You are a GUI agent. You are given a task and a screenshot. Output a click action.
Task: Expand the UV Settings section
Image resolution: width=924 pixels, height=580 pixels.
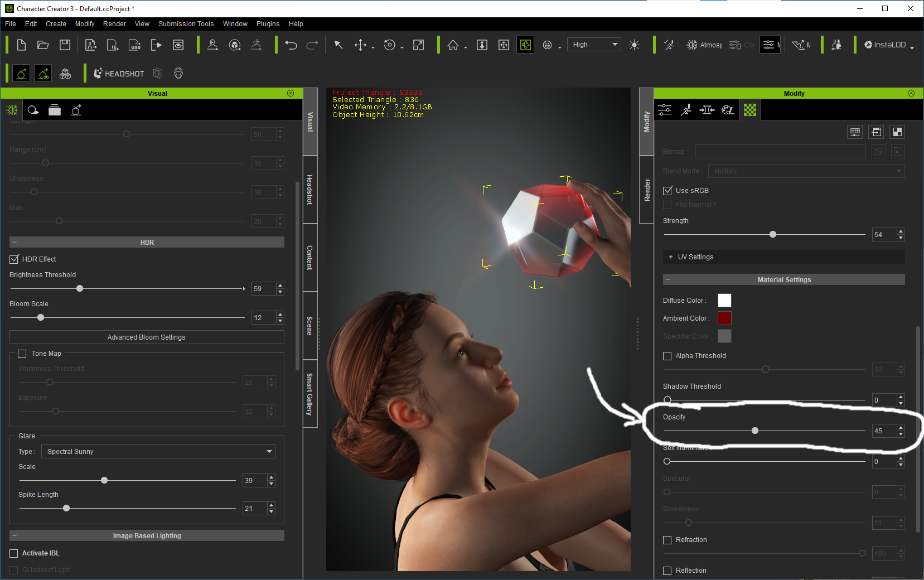(783, 257)
